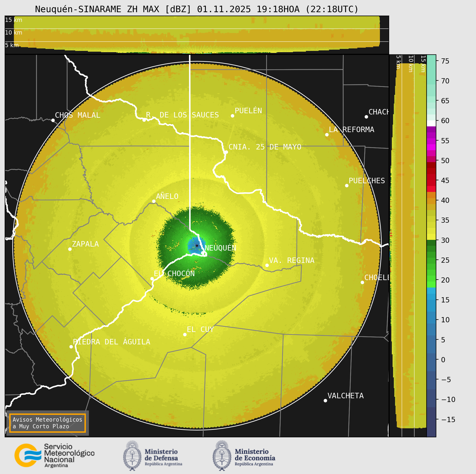Click the CHOS MALAL city label

tap(77, 115)
